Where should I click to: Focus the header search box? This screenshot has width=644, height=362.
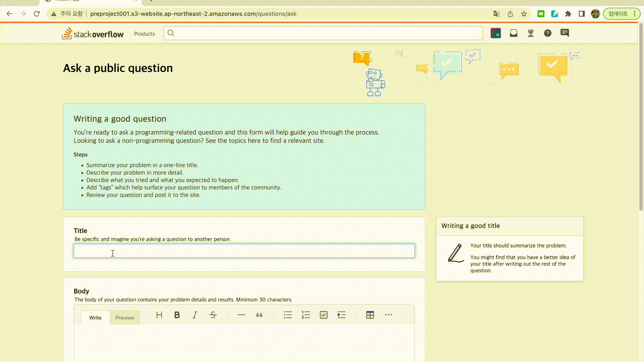coord(323,33)
